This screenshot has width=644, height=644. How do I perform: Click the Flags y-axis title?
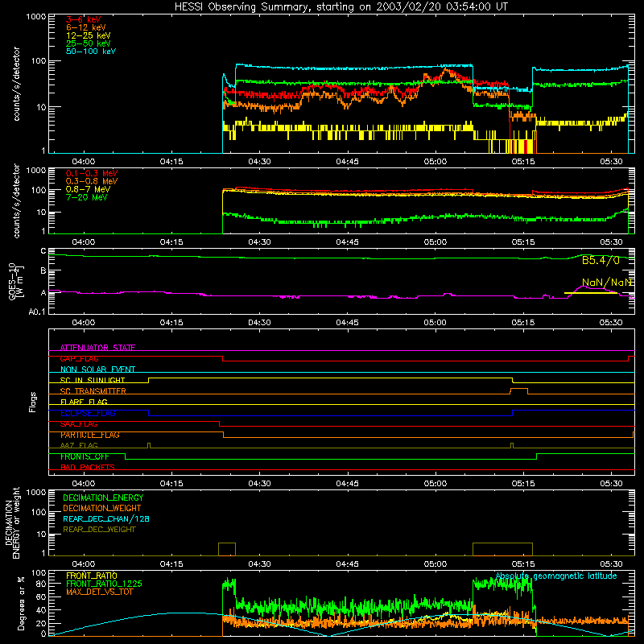(33, 402)
